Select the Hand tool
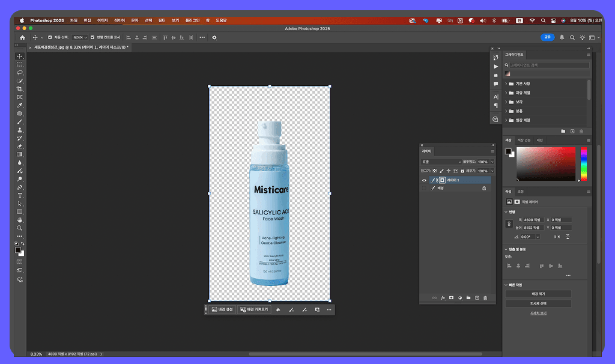The image size is (615, 364). tap(20, 220)
